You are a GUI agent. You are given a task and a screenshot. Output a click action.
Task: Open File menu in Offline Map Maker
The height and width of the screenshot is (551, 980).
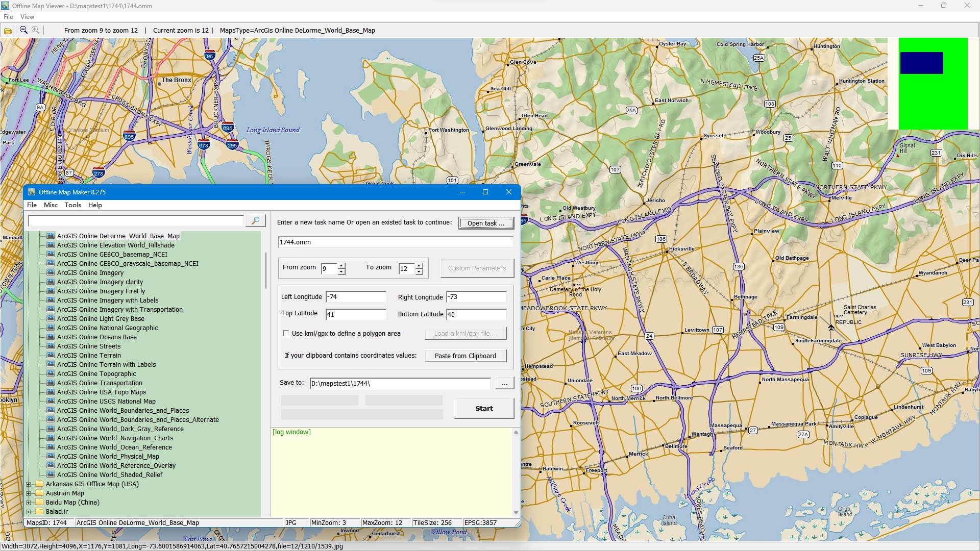tap(32, 205)
